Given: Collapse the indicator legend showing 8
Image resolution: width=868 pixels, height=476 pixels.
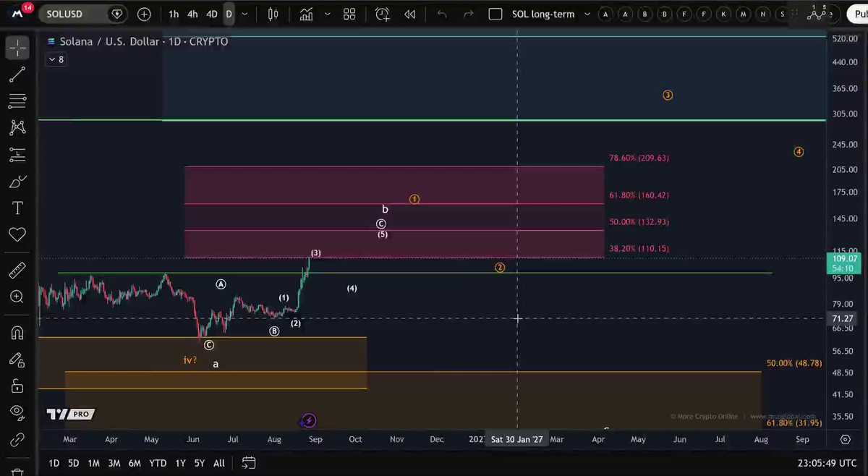Looking at the screenshot, I should 56,59.
